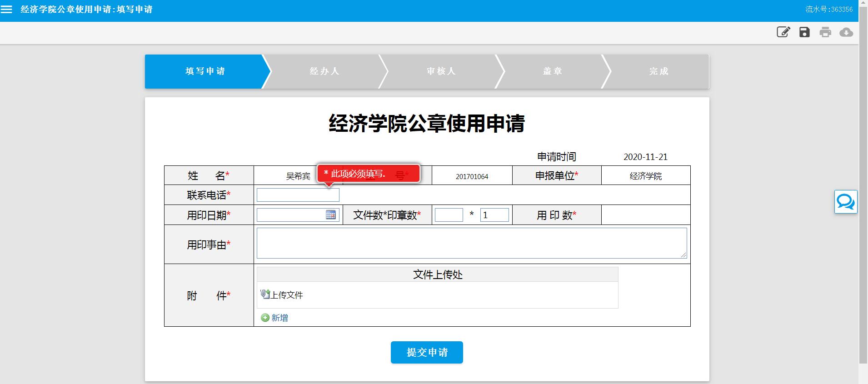Viewport: 868px width, 384px height.
Task: Click the cloud download icon
Action: [x=846, y=32]
